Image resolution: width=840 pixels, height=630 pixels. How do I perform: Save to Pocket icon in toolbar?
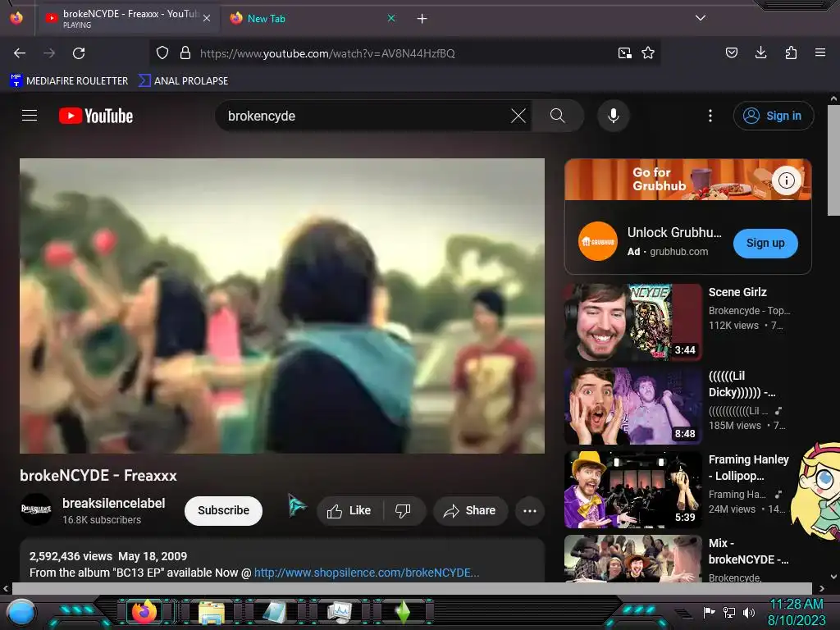[731, 52]
